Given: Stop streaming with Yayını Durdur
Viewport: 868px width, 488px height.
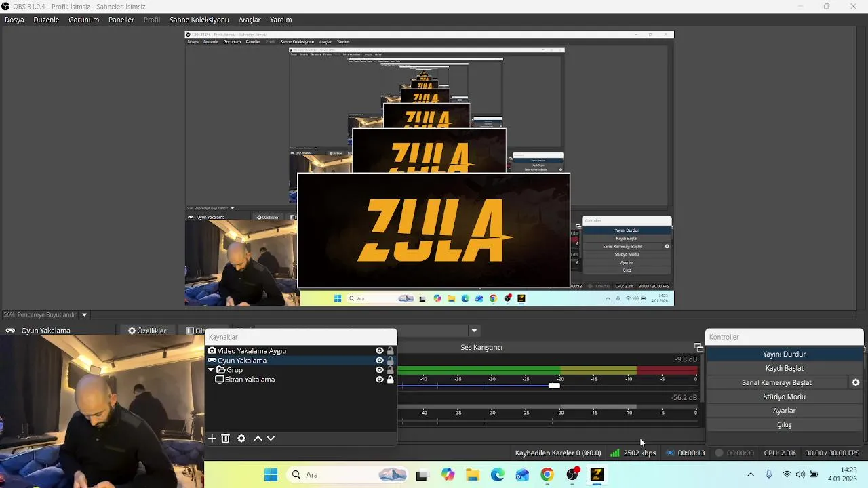Looking at the screenshot, I should tap(784, 354).
